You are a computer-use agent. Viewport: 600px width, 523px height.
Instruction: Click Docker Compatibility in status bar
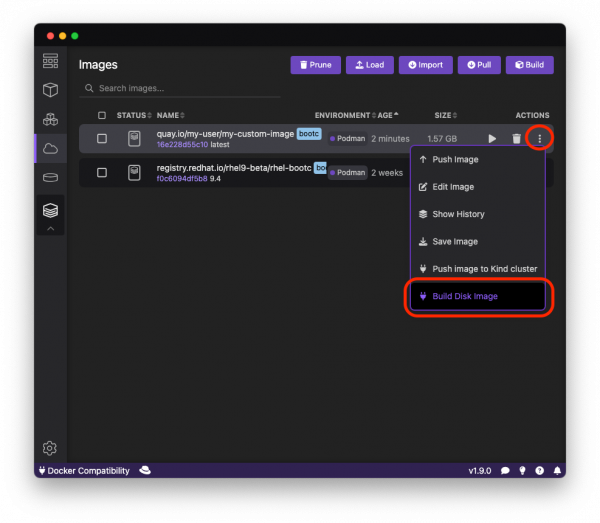pos(84,471)
